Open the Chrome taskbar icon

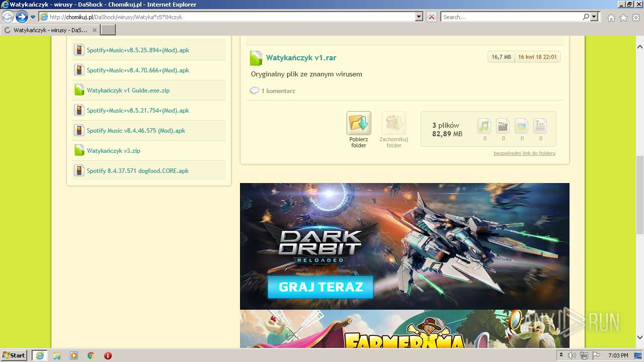pos(91,355)
